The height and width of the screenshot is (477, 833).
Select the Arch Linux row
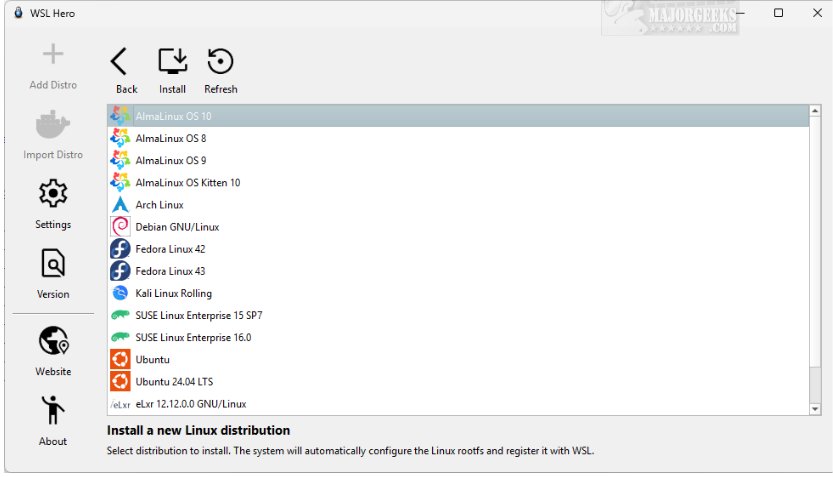click(x=458, y=205)
